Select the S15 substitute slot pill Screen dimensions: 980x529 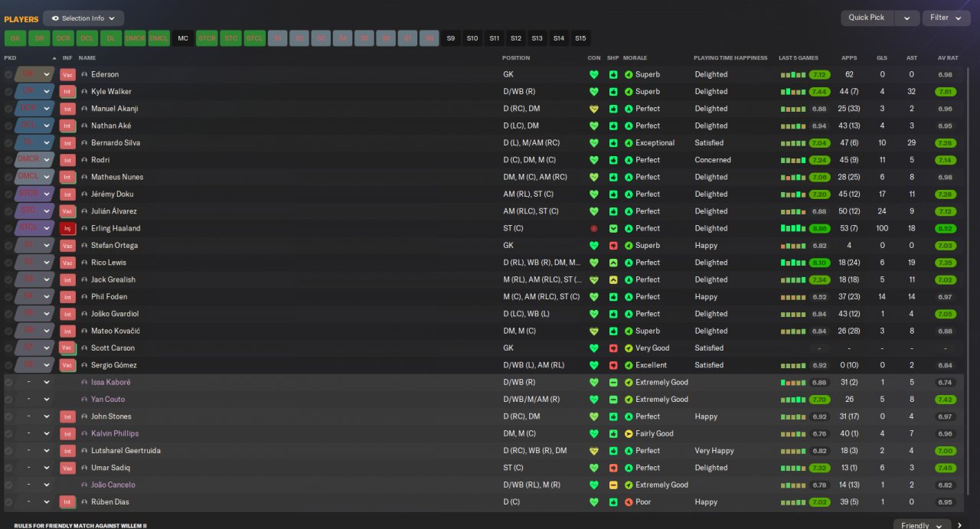coord(580,38)
